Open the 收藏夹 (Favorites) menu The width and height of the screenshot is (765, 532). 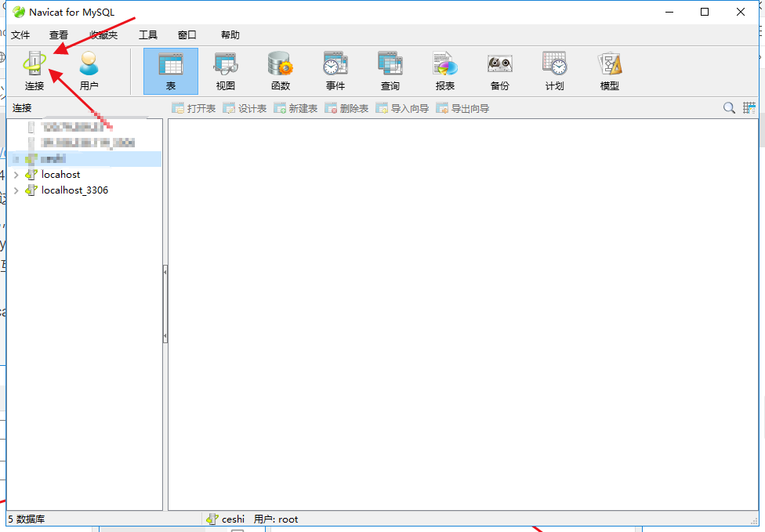pos(103,35)
